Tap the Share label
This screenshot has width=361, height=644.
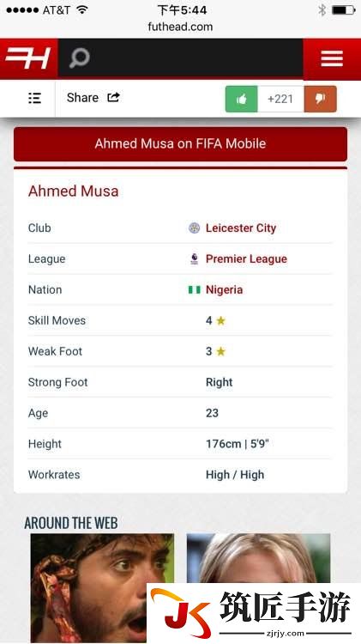(x=82, y=98)
